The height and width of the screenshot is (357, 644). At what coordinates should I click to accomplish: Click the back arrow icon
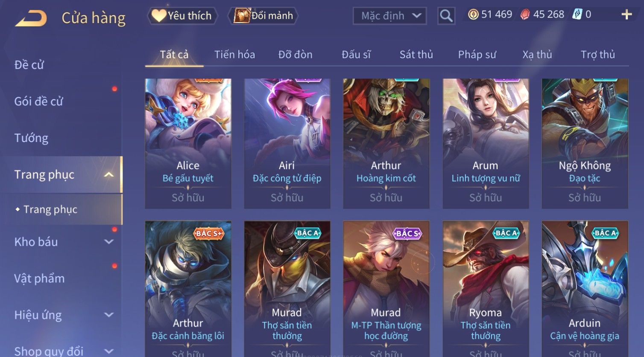[x=31, y=19]
